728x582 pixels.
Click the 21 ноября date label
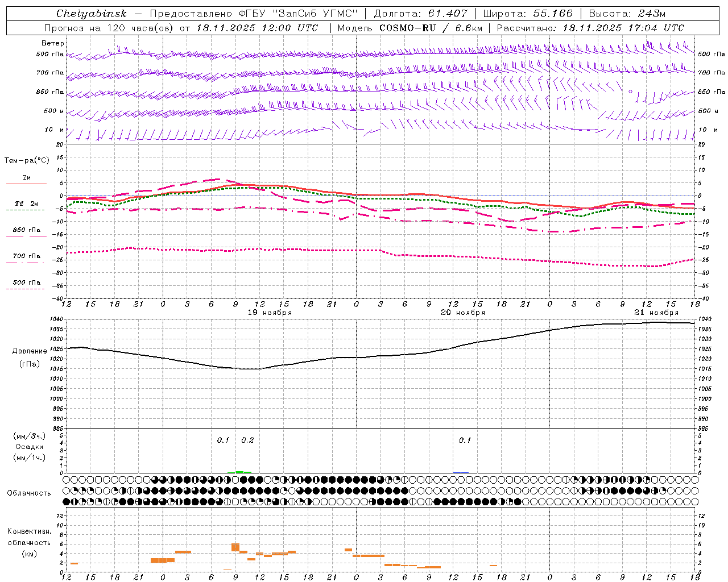click(656, 313)
